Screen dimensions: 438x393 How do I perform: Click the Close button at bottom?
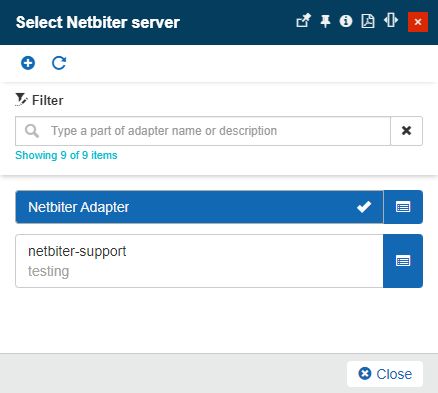tap(385, 374)
